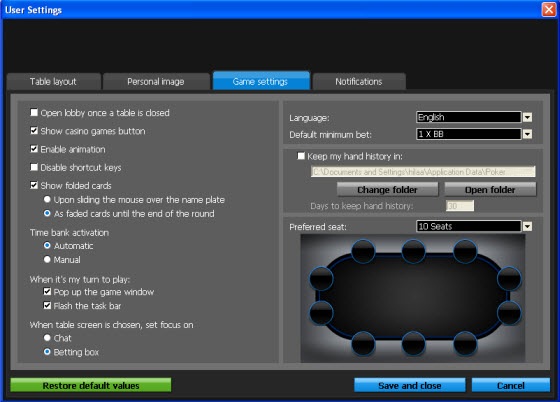Select the top-left seat on the table preview

tap(363, 251)
